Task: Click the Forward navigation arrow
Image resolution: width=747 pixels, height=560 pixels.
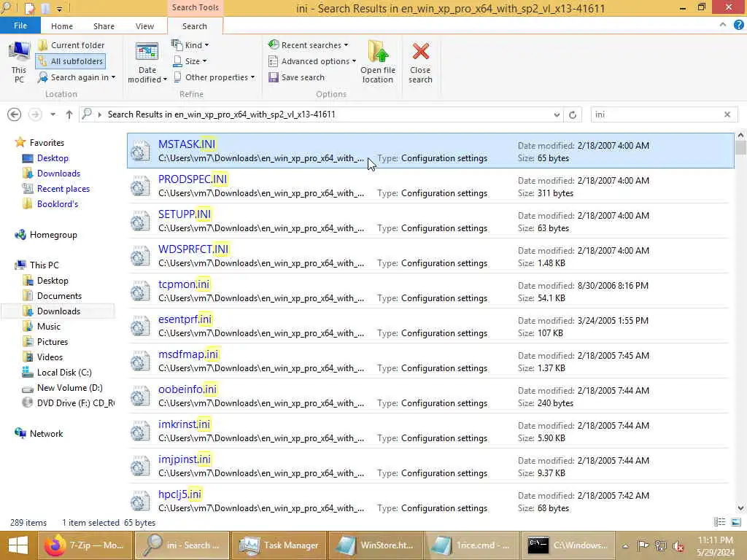Action: pos(35,114)
